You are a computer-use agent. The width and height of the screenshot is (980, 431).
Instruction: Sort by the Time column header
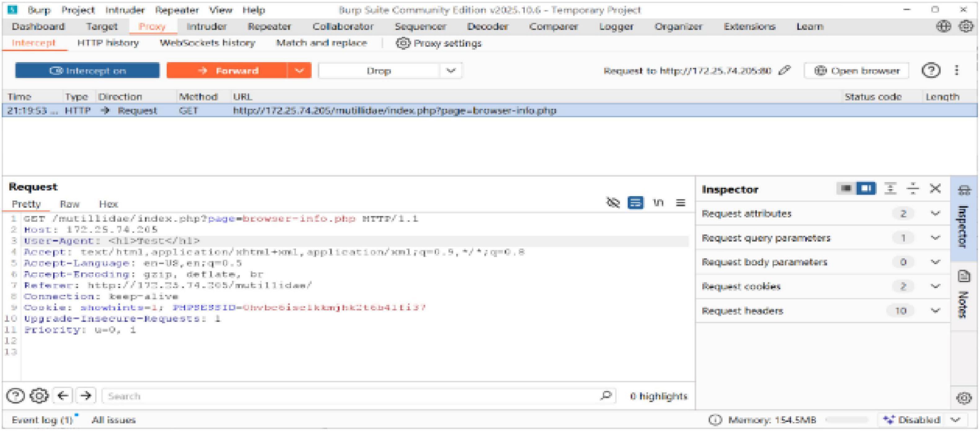19,97
